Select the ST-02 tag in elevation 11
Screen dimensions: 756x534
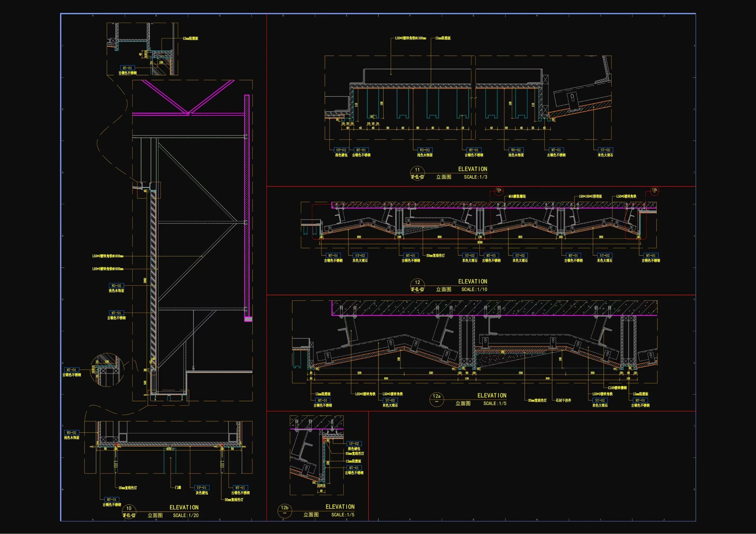(605, 150)
